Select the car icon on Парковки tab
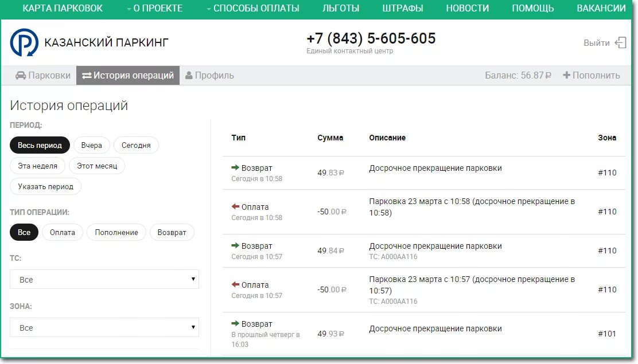This screenshot has width=638, height=364. point(20,75)
